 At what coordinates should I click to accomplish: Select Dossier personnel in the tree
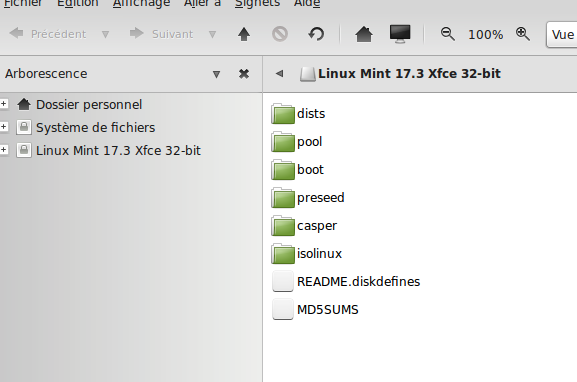[x=89, y=105]
